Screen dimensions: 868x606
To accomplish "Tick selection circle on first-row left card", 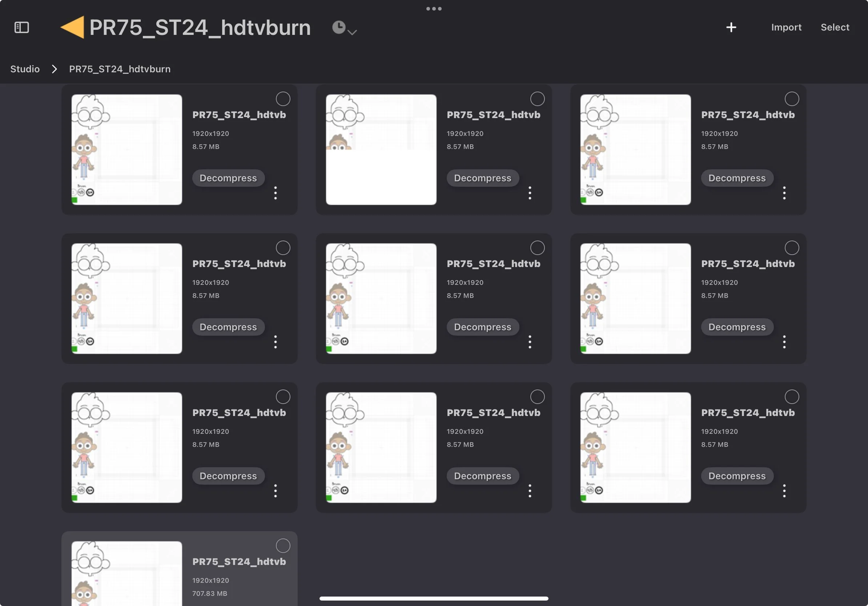I will coord(283,99).
